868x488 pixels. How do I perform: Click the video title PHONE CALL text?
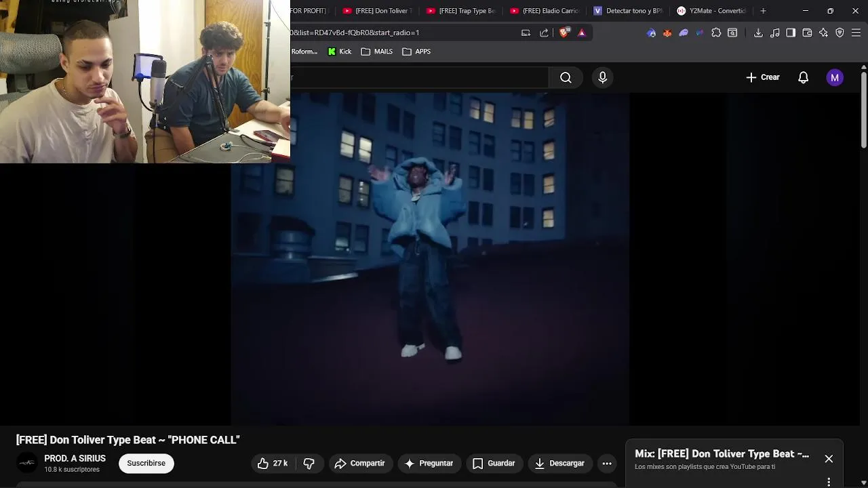point(128,440)
